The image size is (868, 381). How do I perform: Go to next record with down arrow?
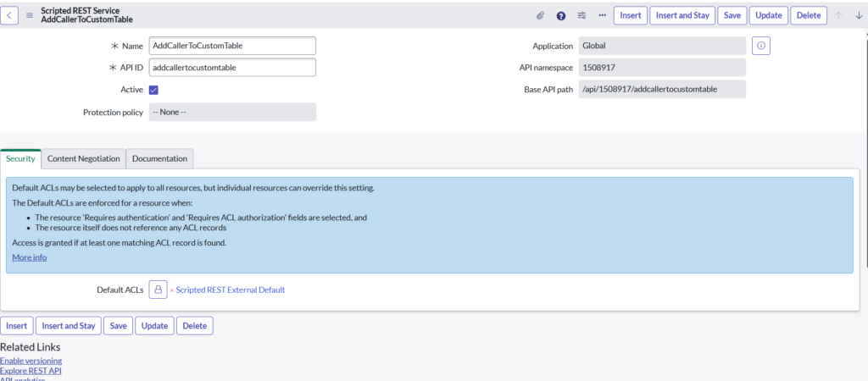[x=858, y=15]
